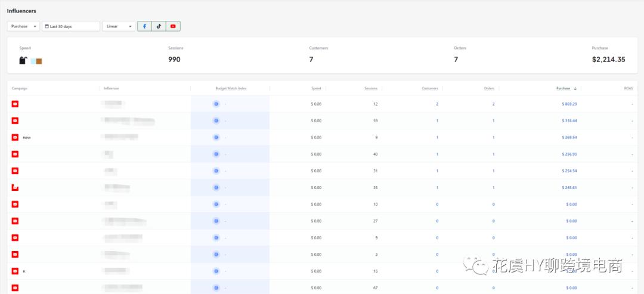Click the Purchase column sort arrow

575,88
